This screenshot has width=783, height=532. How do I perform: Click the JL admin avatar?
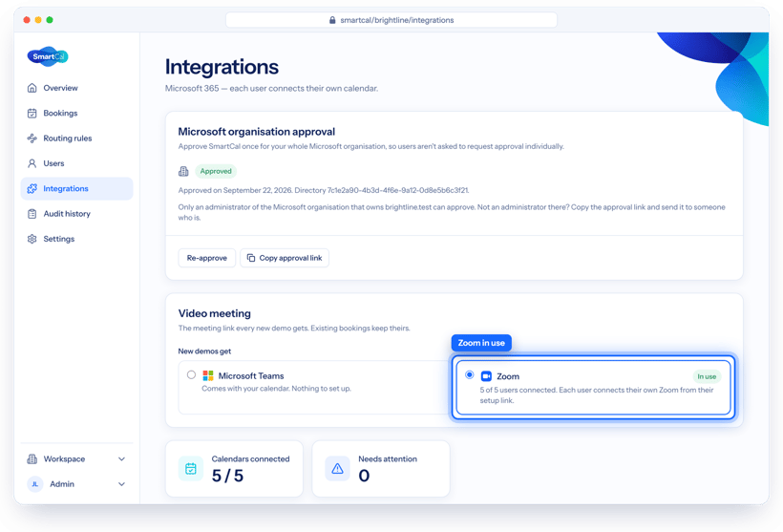click(x=35, y=484)
